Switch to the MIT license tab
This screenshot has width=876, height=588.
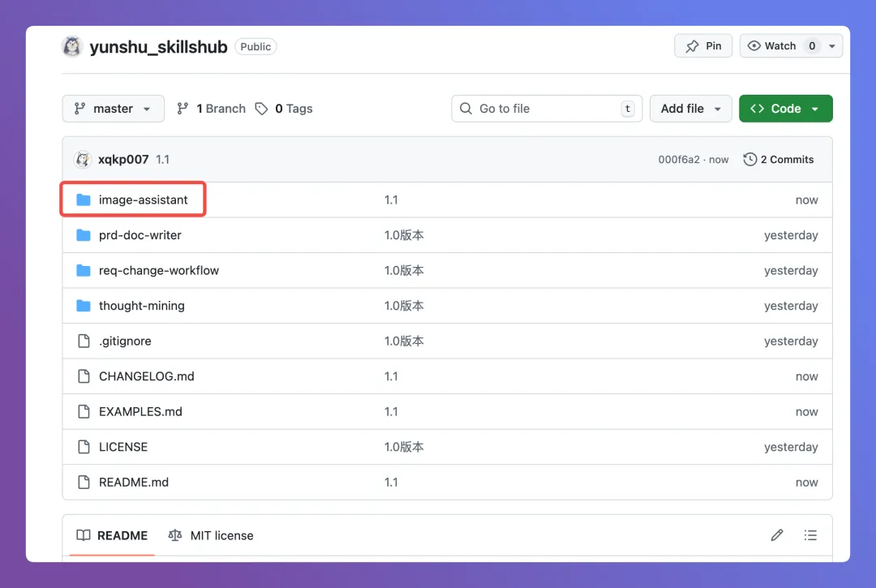[x=211, y=535]
